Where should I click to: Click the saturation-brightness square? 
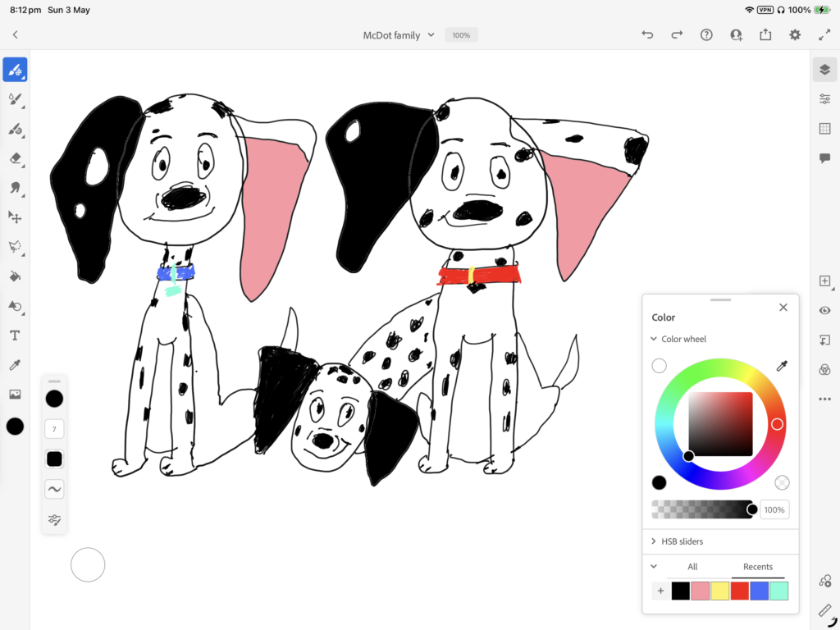pos(720,424)
